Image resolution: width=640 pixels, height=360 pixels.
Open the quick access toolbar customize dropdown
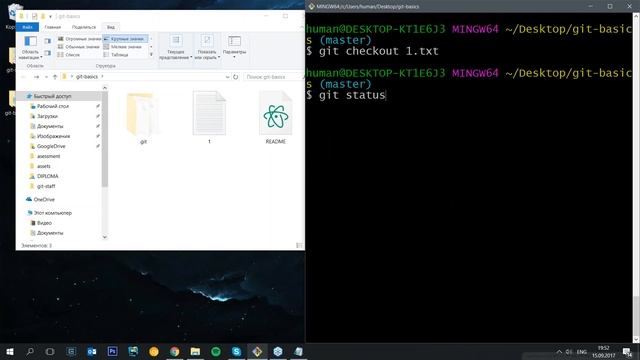[x=50, y=16]
